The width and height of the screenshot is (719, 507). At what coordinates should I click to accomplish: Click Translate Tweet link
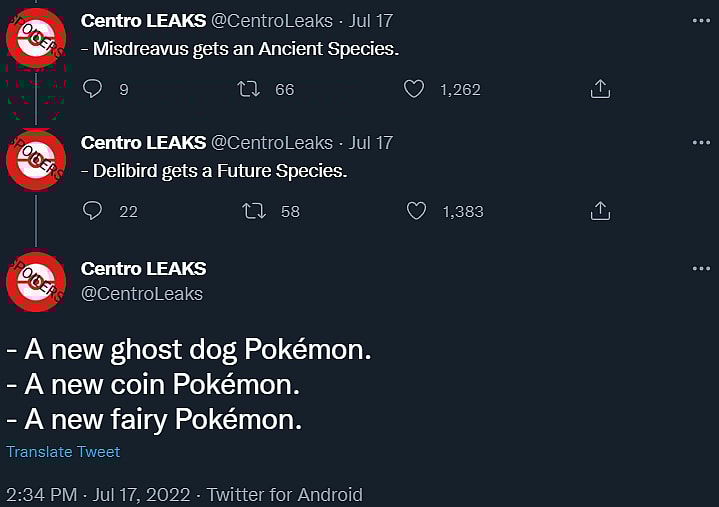point(63,452)
